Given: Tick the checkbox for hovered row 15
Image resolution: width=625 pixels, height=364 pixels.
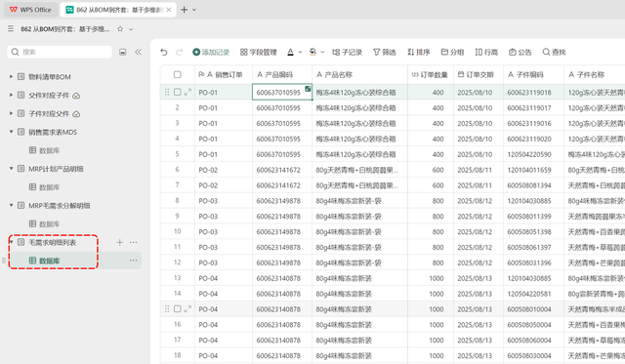Looking at the screenshot, I should pyautogui.click(x=178, y=308).
